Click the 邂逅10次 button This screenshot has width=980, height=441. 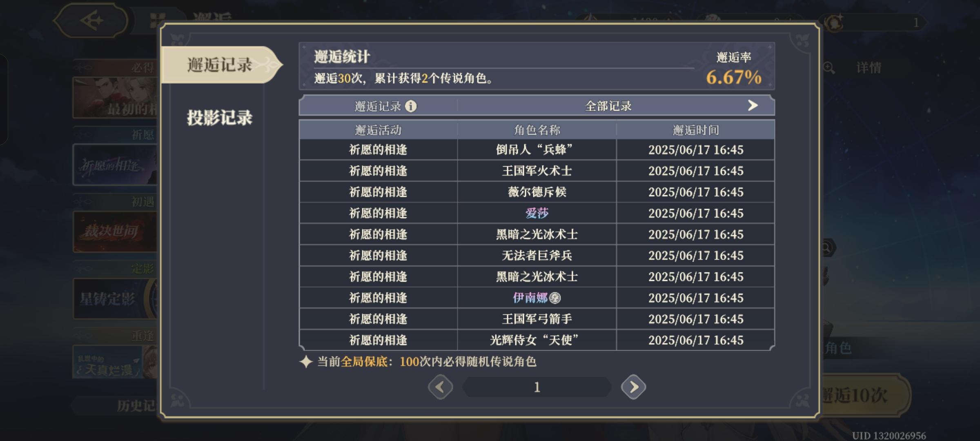[864, 395]
